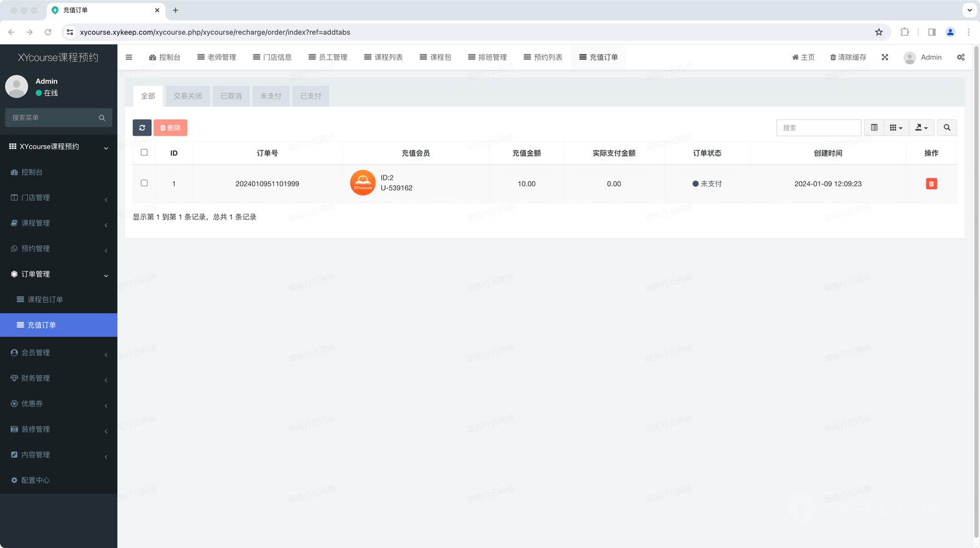Toggle the table view list icon
The width and height of the screenshot is (980, 548).
(x=874, y=128)
